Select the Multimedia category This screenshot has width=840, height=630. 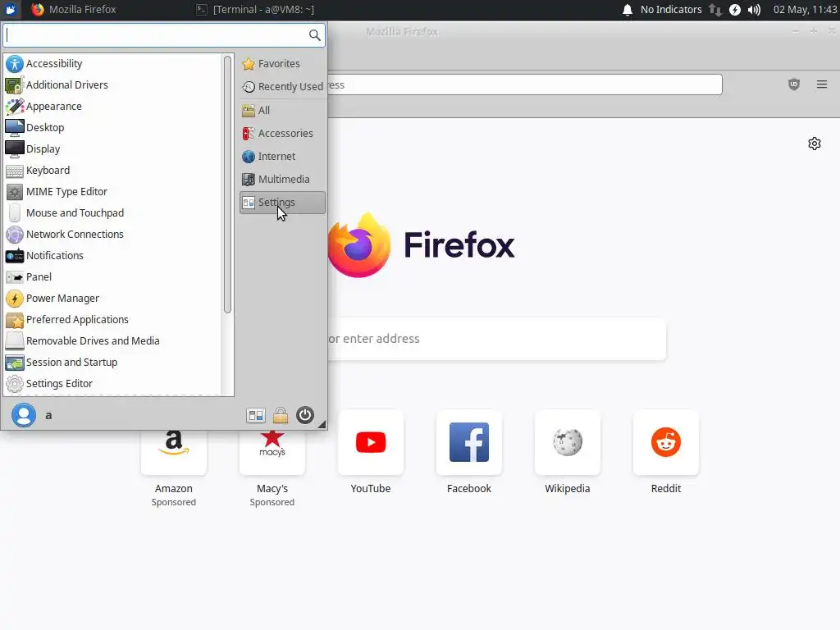[282, 180]
